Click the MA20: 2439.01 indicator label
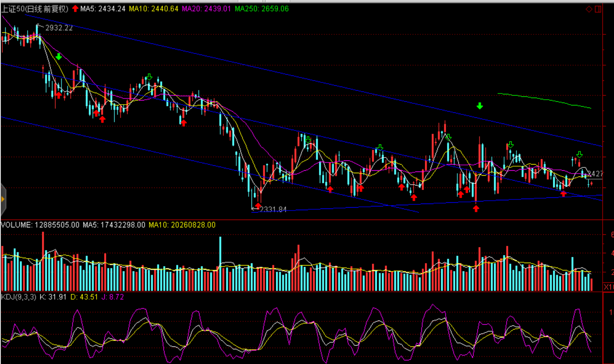 pyautogui.click(x=206, y=9)
